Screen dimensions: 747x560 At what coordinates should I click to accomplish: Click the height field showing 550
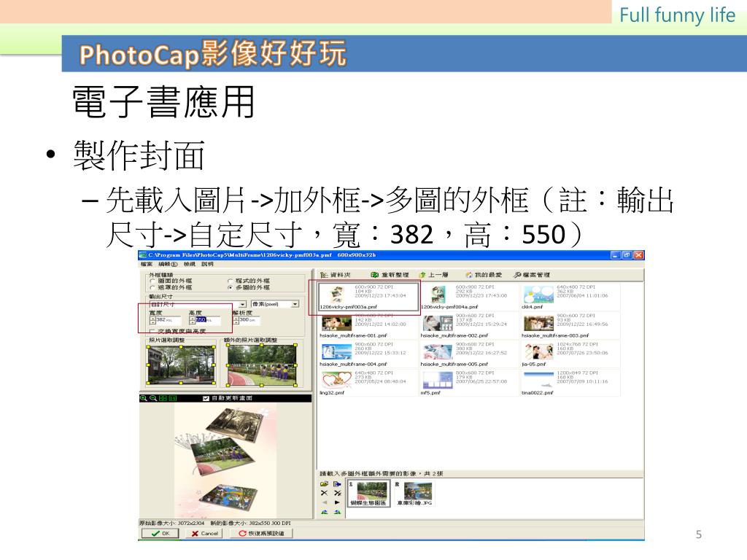click(208, 321)
